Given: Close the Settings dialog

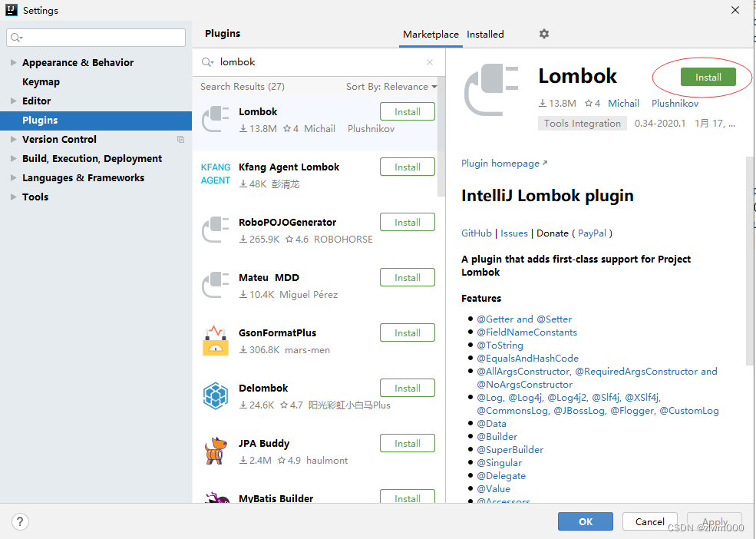Looking at the screenshot, I should point(735,10).
